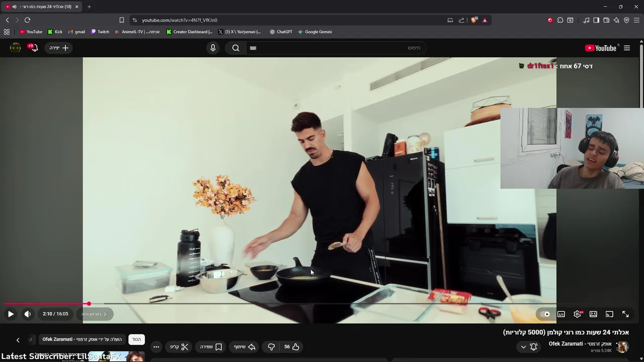Open the YouTube bookmark

tap(31, 32)
